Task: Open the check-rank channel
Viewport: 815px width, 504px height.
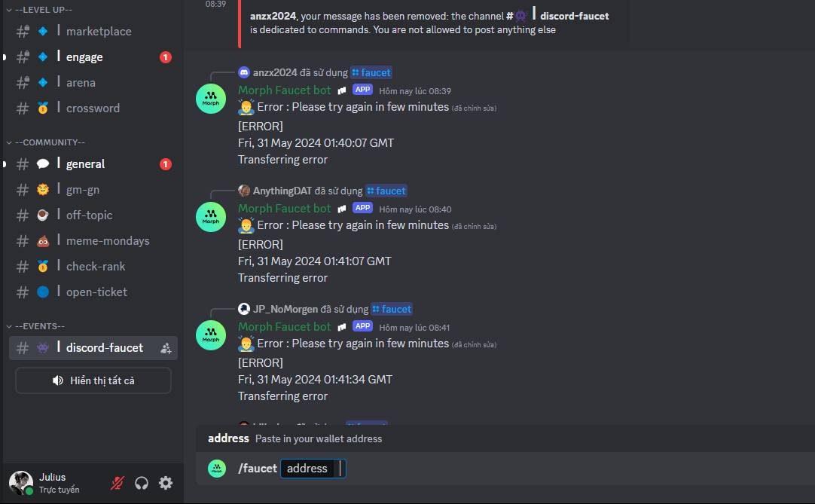Action: tap(93, 266)
